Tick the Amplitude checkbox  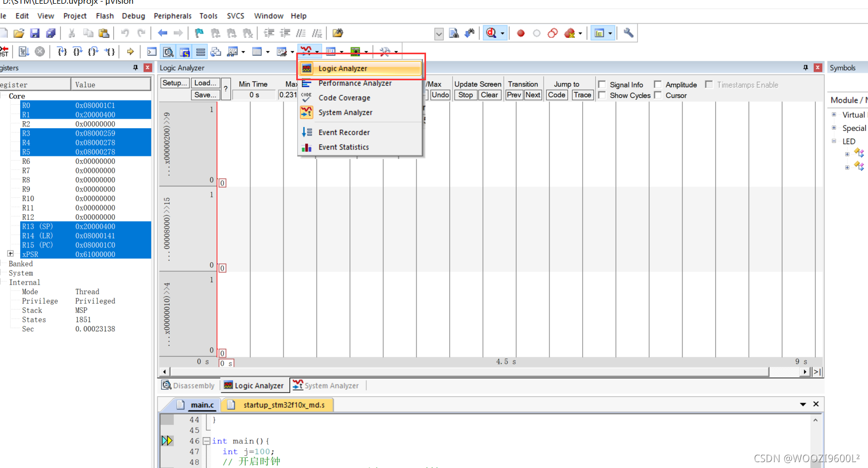point(658,85)
